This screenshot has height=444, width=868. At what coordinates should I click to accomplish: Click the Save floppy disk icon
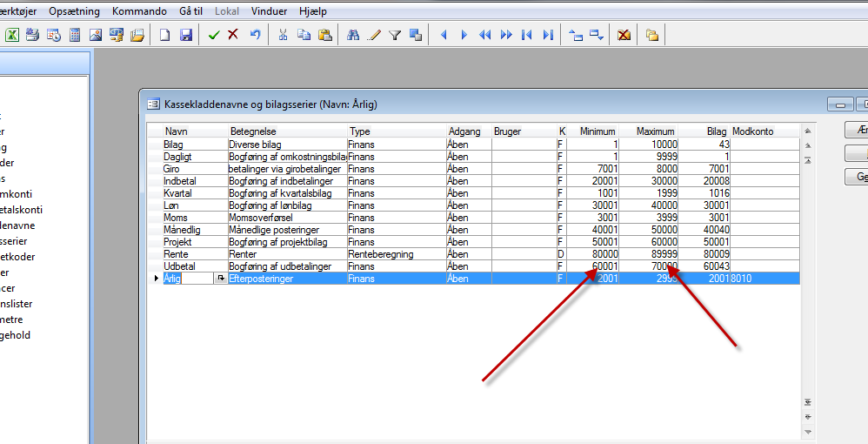pos(185,35)
